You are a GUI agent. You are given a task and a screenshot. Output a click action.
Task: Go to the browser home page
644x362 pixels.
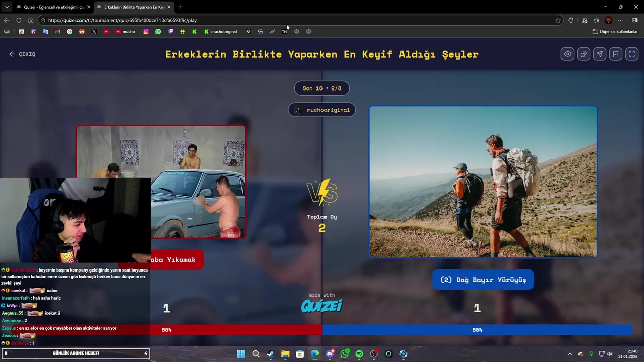pyautogui.click(x=31, y=20)
